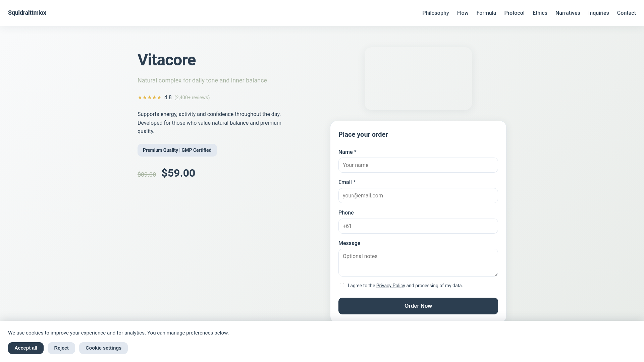Screen dimensions: 644x362
Task: Select Ethics in the navigation bar
Action: (540, 13)
